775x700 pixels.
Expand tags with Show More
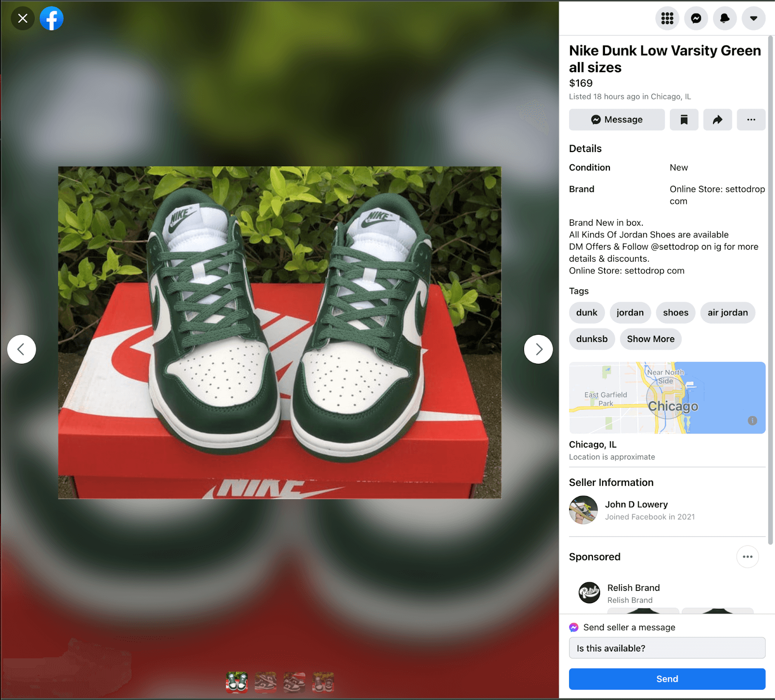coord(651,339)
